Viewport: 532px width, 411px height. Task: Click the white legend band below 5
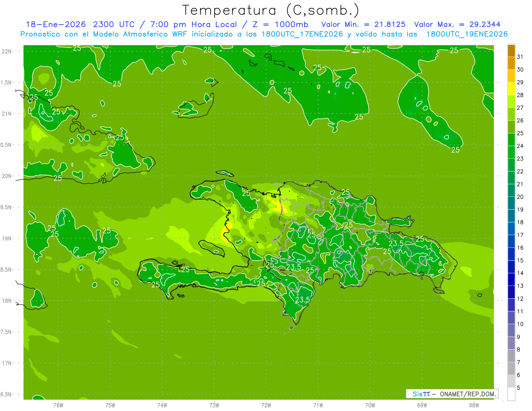[511, 394]
